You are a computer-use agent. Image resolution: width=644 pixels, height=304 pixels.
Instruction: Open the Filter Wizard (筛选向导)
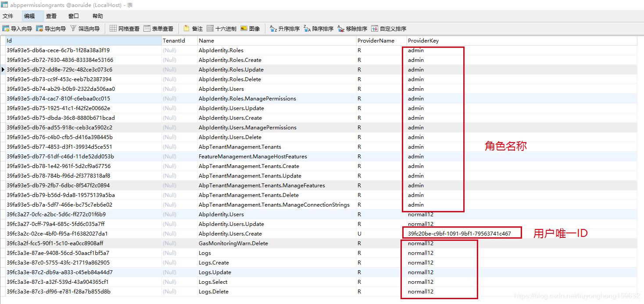(85, 29)
